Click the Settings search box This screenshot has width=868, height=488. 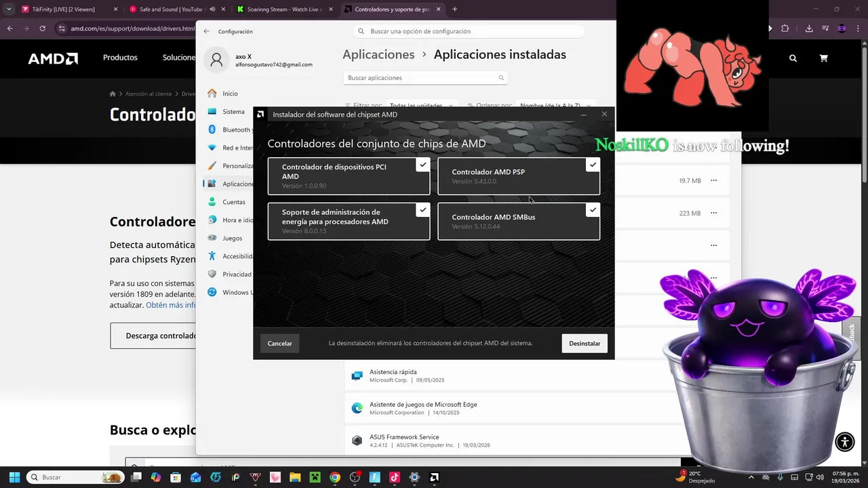(x=469, y=31)
